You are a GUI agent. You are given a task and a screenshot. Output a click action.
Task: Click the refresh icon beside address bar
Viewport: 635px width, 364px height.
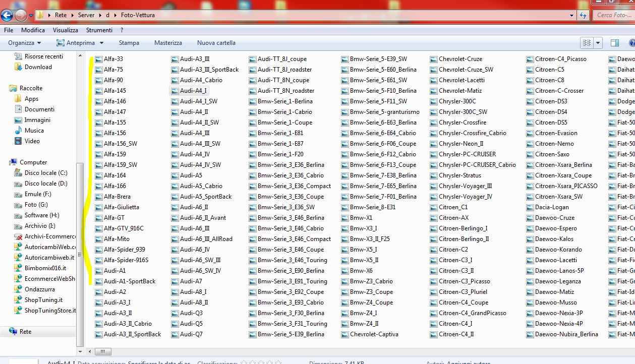pyautogui.click(x=584, y=15)
